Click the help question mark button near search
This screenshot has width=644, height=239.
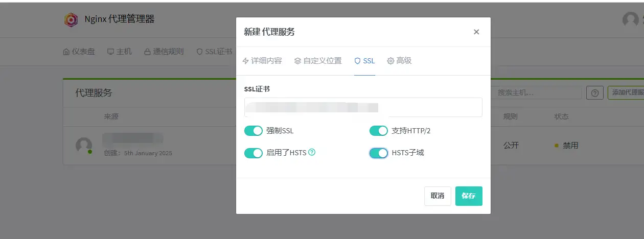click(x=594, y=93)
